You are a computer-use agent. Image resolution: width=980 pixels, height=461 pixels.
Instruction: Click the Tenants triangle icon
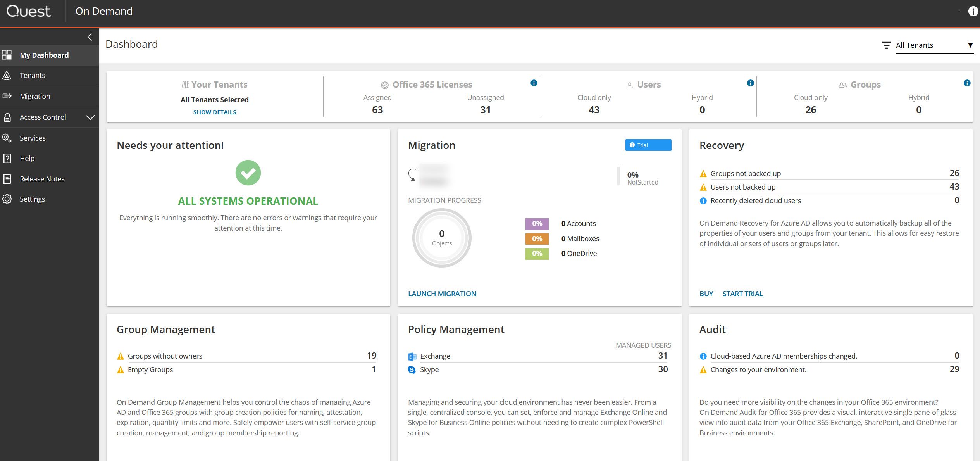pyautogui.click(x=7, y=75)
